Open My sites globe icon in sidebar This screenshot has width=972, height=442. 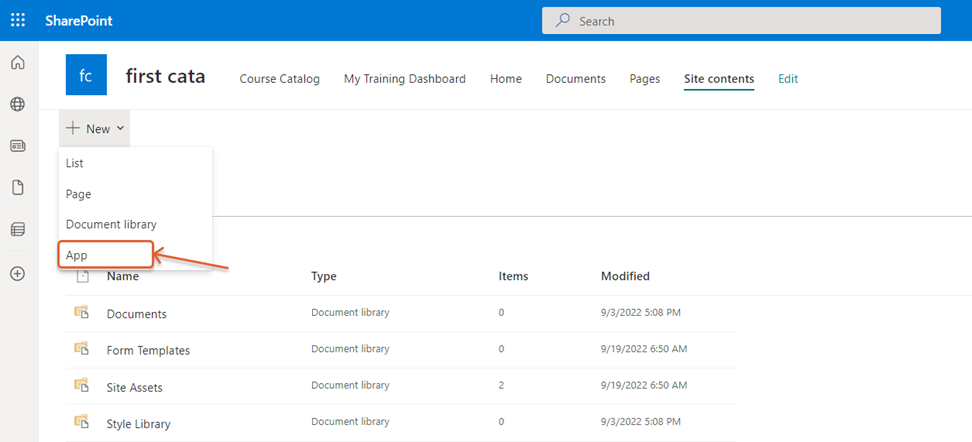pyautogui.click(x=17, y=104)
